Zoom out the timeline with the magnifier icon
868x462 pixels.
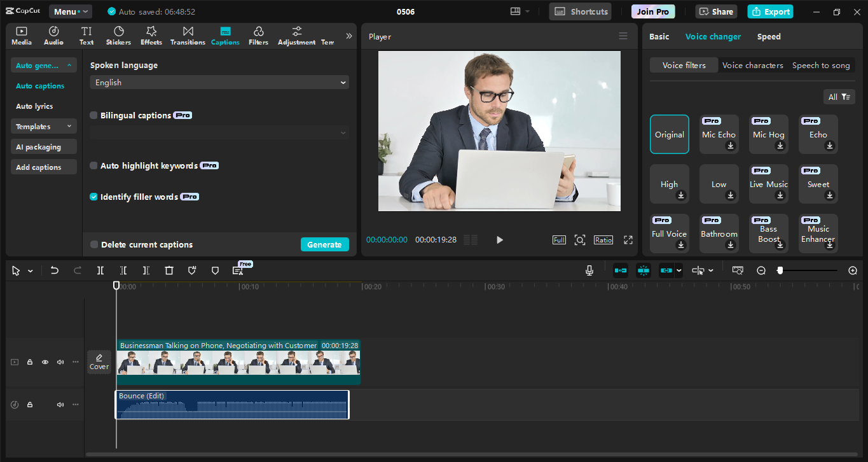(761, 270)
